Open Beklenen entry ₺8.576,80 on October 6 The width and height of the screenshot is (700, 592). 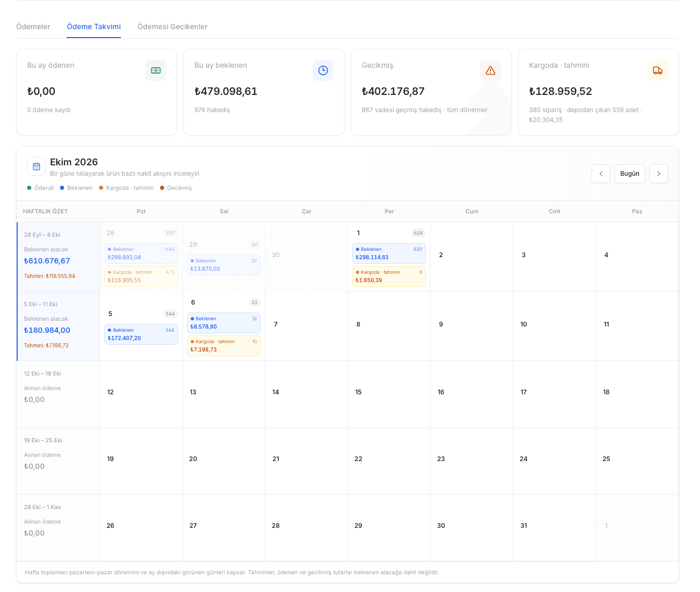click(224, 323)
